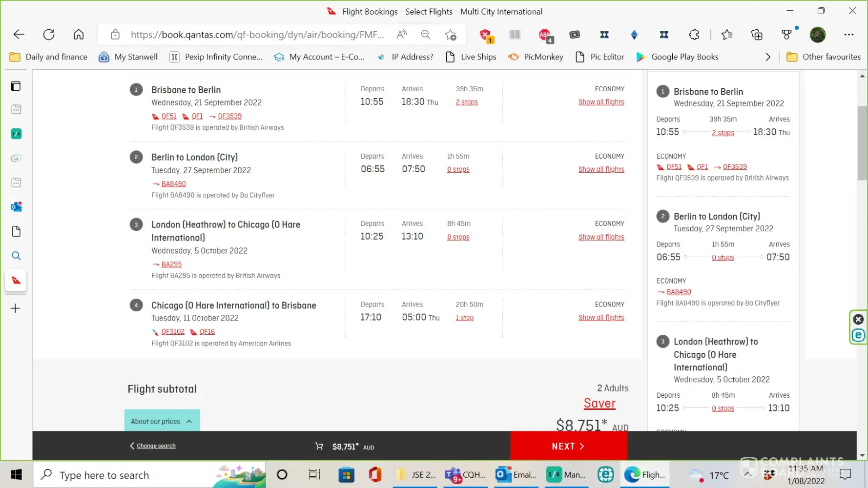This screenshot has width=868, height=488.
Task: Show all flights for London to Chicago
Action: 601,237
